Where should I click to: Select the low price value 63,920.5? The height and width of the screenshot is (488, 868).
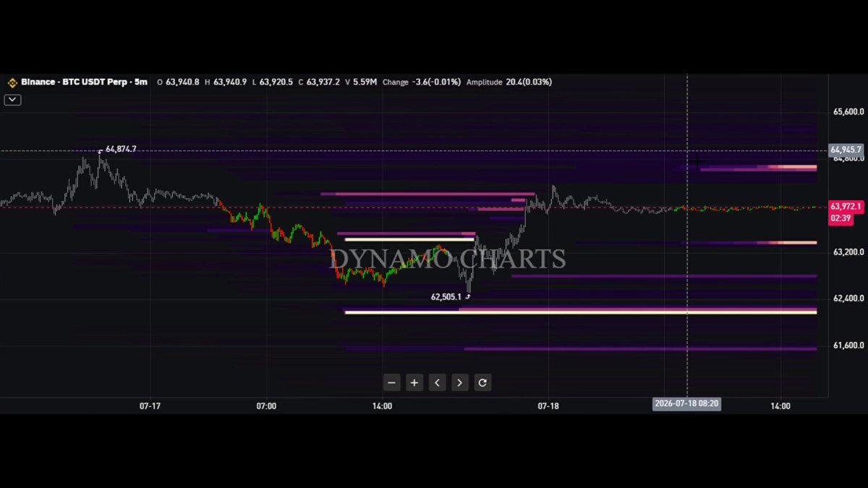click(276, 82)
